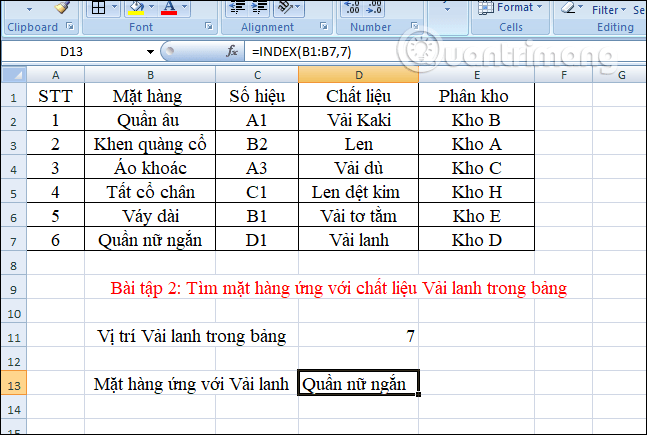647x435 pixels.
Task: Click the 'Quần âu' cell
Action: coord(150,120)
